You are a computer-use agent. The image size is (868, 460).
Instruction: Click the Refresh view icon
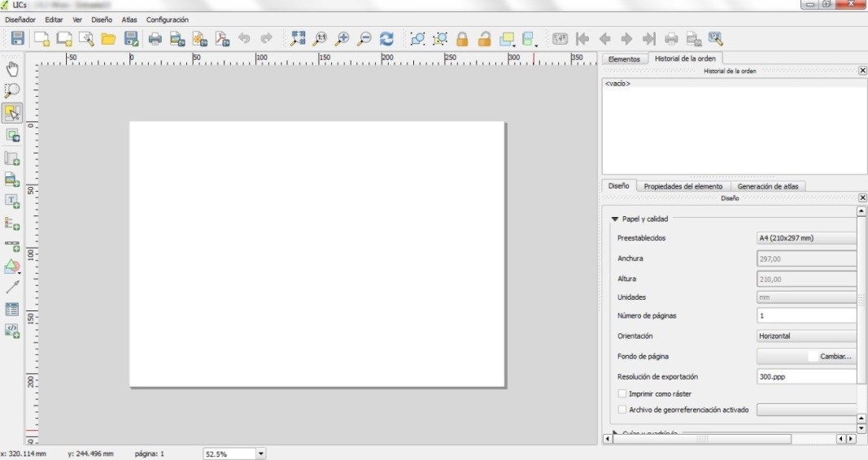(x=387, y=38)
